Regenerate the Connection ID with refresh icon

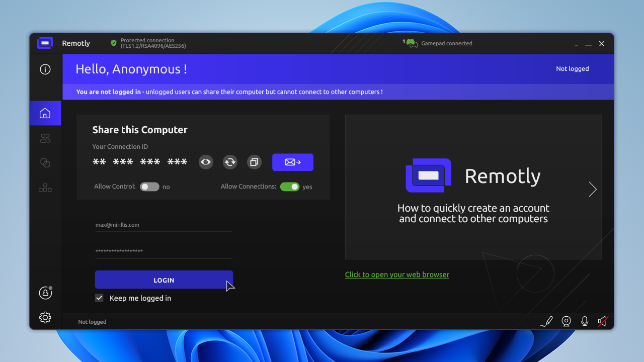click(x=230, y=162)
